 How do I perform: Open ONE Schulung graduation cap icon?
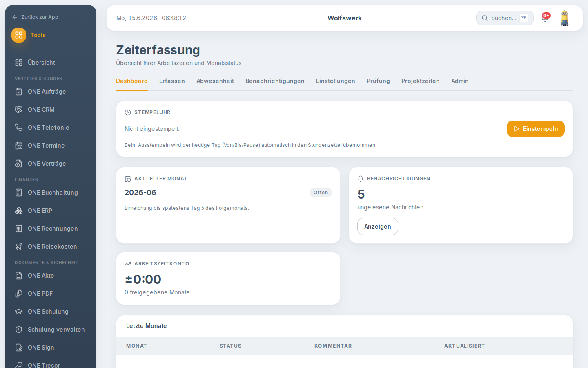tap(19, 312)
